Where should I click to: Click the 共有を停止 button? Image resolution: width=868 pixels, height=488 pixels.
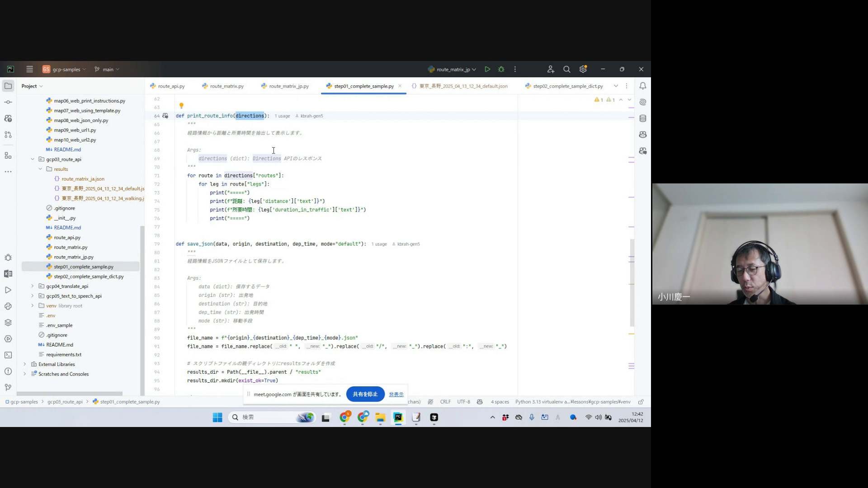point(365,394)
